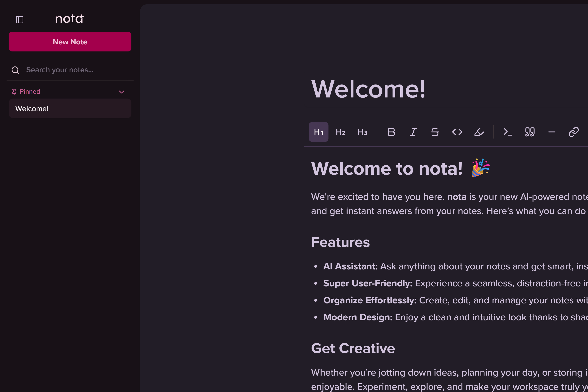
Task: Select the highlighter tool
Action: pyautogui.click(x=479, y=132)
